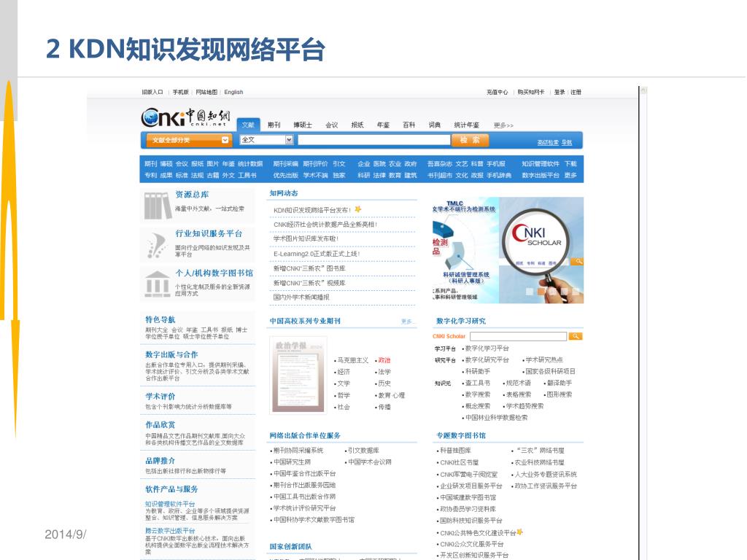
Task: Click the 检索 search button
Action: pos(470,139)
